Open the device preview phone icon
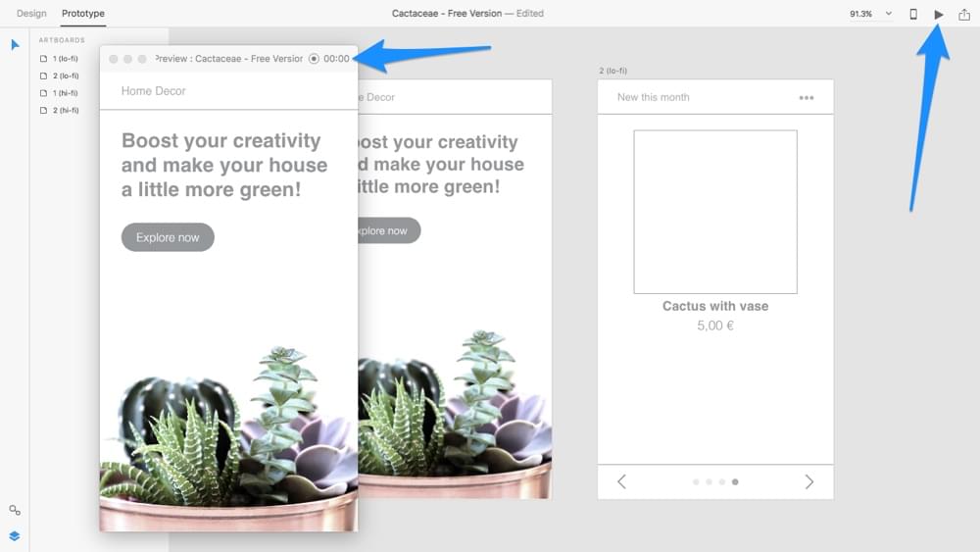The height and width of the screenshot is (552, 980). coord(913,14)
